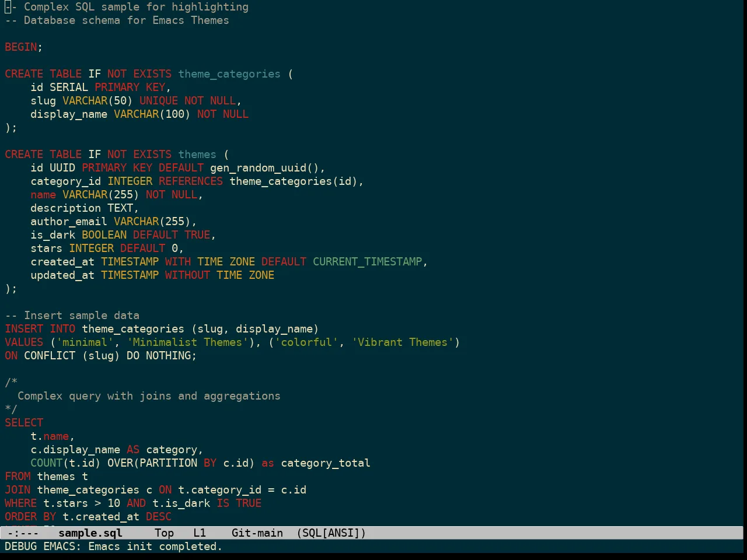Click the SERIAL type on the id line

point(69,87)
